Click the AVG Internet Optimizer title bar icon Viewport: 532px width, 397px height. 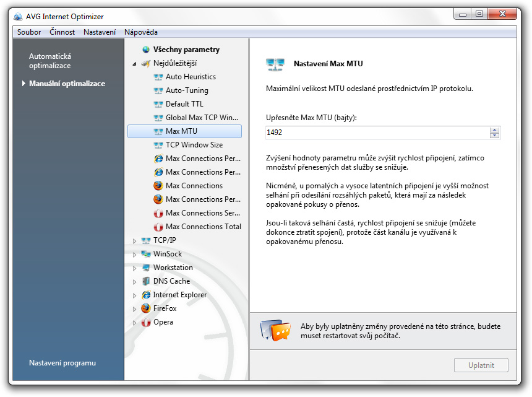click(x=18, y=17)
